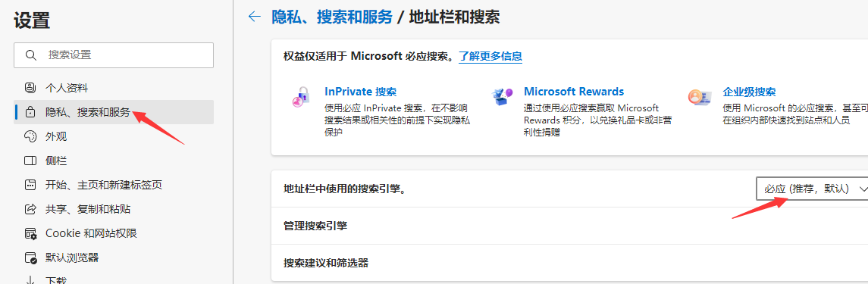Click the sidebar icon next to 侧栏

[x=30, y=161]
